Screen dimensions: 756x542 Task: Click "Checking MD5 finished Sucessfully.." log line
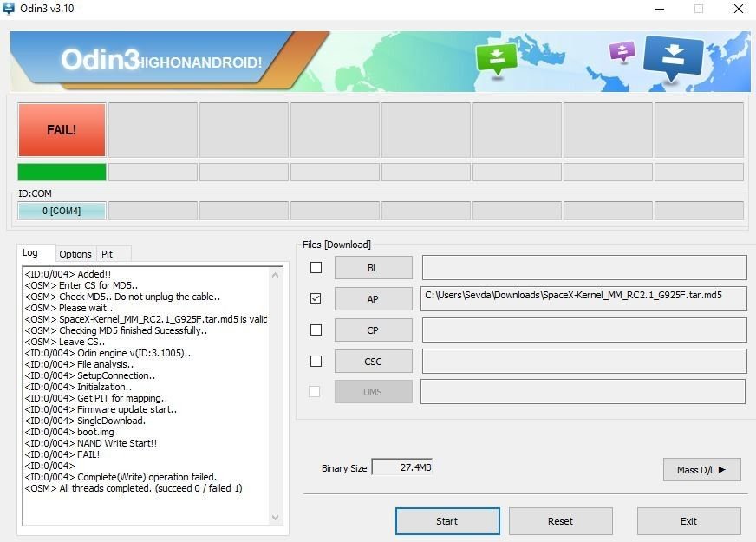[115, 330]
